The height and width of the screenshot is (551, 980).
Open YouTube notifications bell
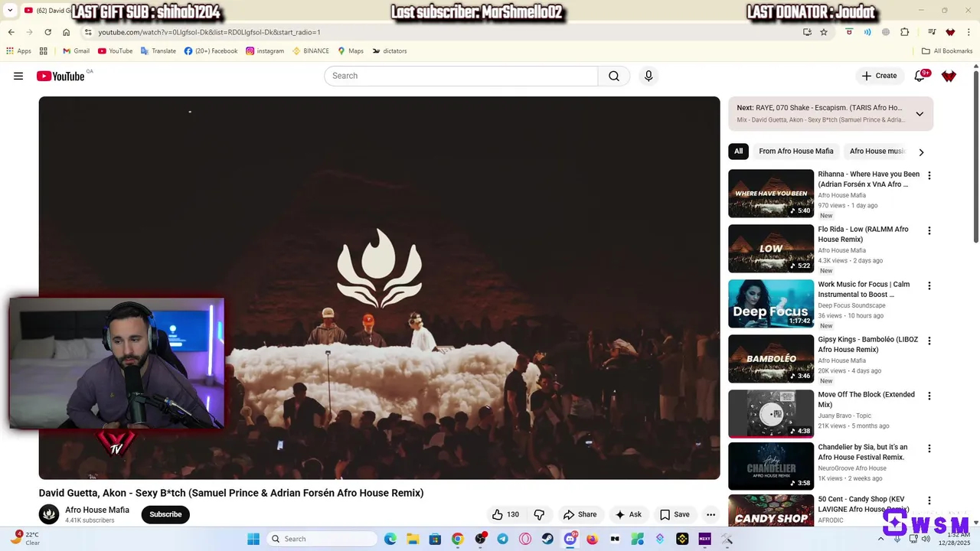point(920,76)
